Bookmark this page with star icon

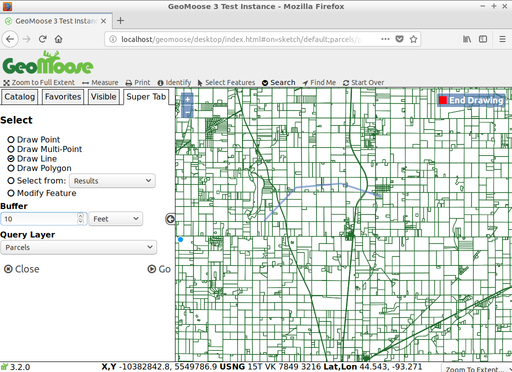tap(413, 39)
